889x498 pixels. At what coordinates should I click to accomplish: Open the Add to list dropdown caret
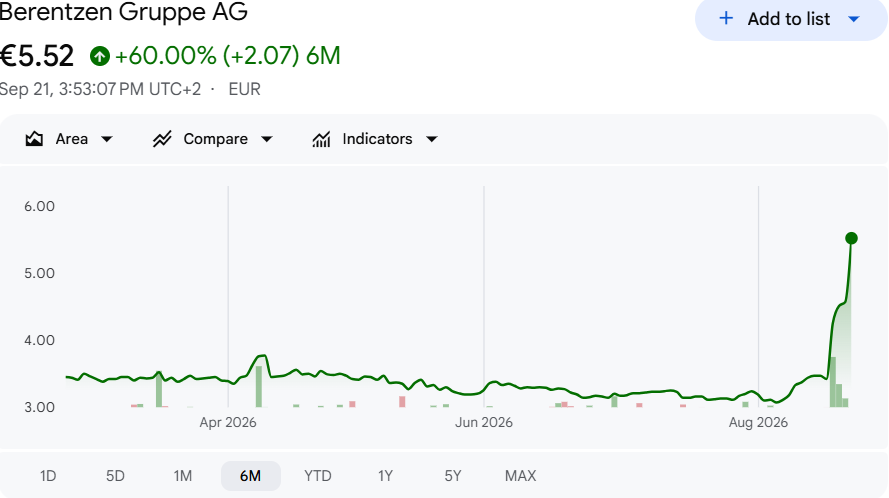pyautogui.click(x=854, y=19)
